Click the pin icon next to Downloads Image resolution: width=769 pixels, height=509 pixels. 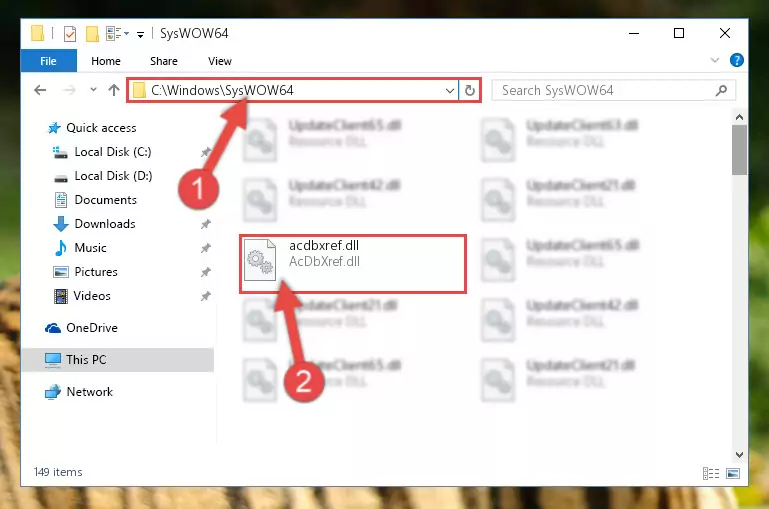tap(205, 224)
